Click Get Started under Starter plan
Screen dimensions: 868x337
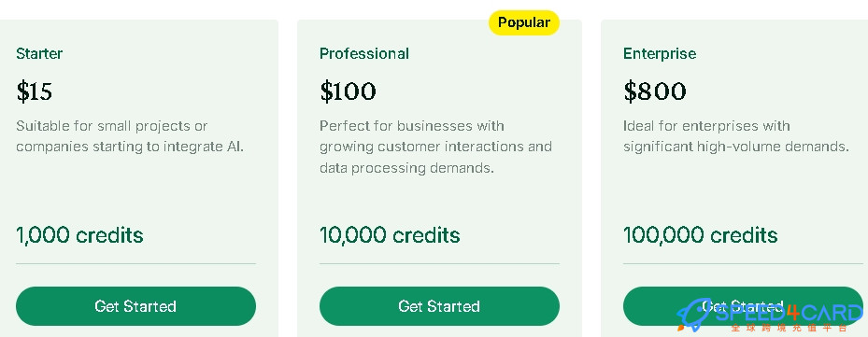[135, 306]
